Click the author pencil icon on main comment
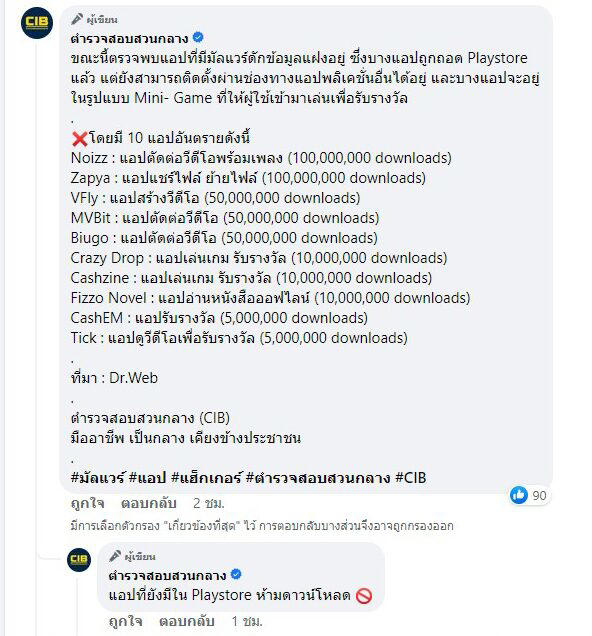Screen dimensions: 592x636 tap(77, 19)
